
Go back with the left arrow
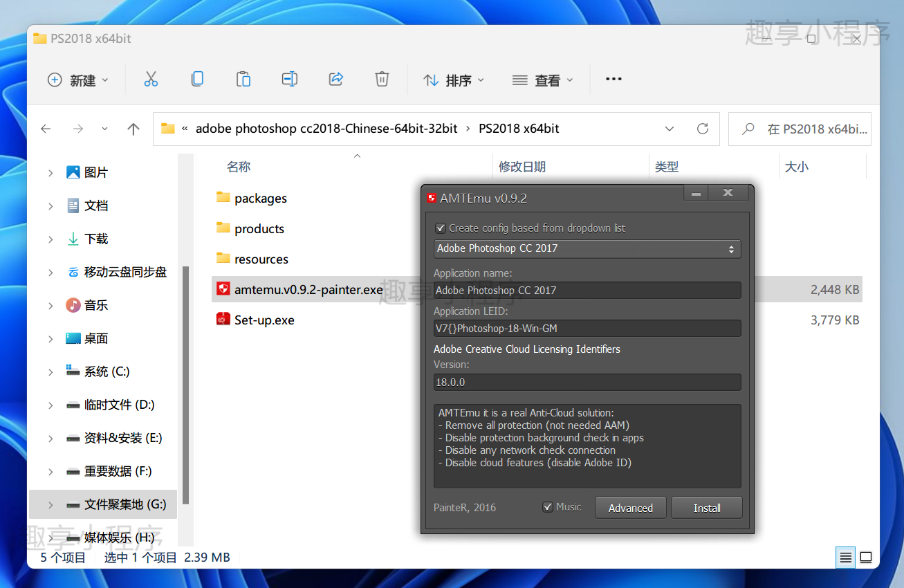click(46, 129)
